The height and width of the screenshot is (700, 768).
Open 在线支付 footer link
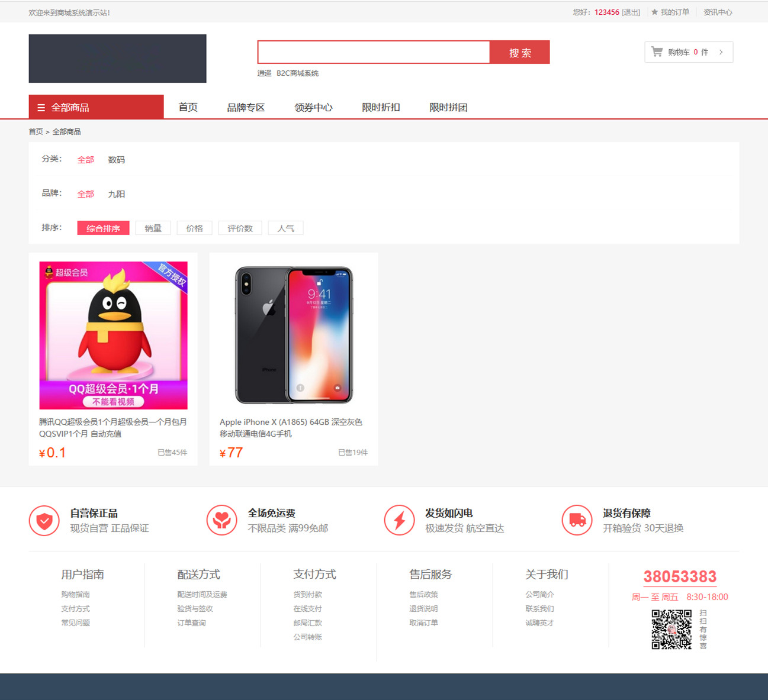pyautogui.click(x=307, y=609)
